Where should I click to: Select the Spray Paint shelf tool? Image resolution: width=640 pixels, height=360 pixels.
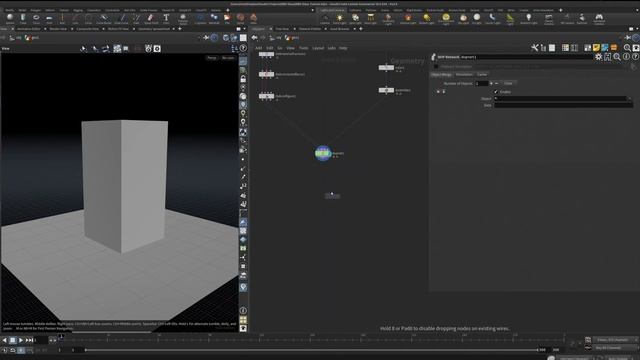coord(151,18)
